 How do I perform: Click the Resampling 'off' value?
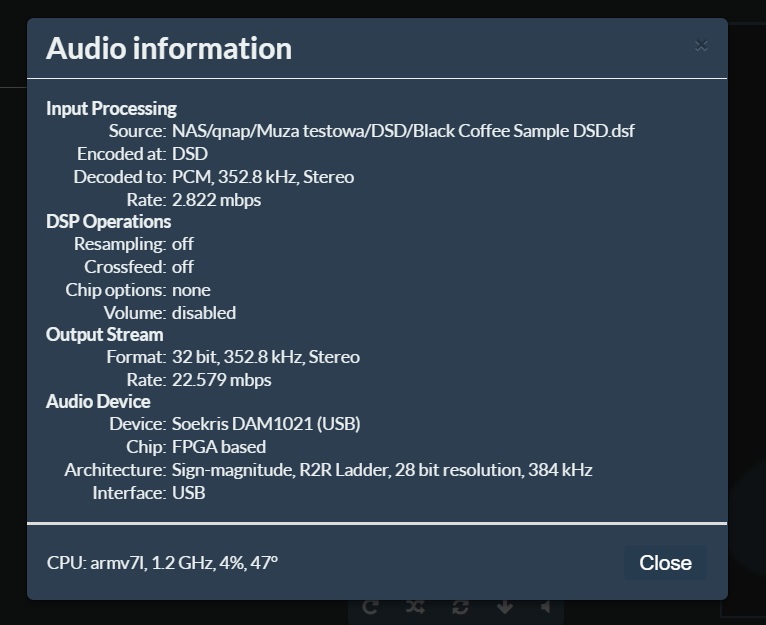(183, 244)
